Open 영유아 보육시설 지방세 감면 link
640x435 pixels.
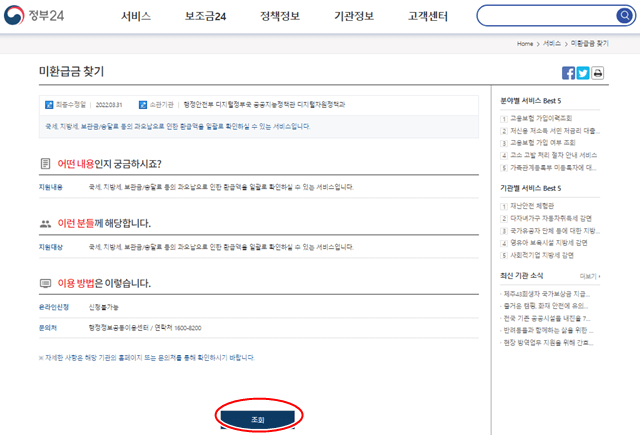(x=549, y=243)
